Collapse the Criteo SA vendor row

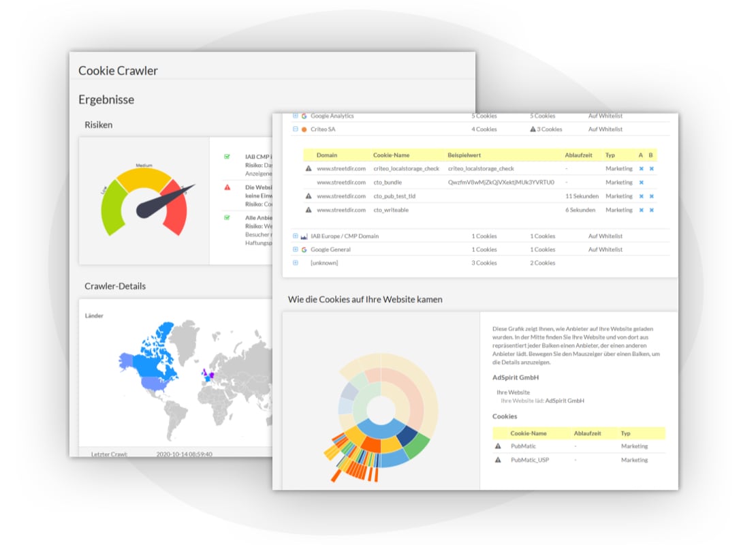pyautogui.click(x=295, y=129)
